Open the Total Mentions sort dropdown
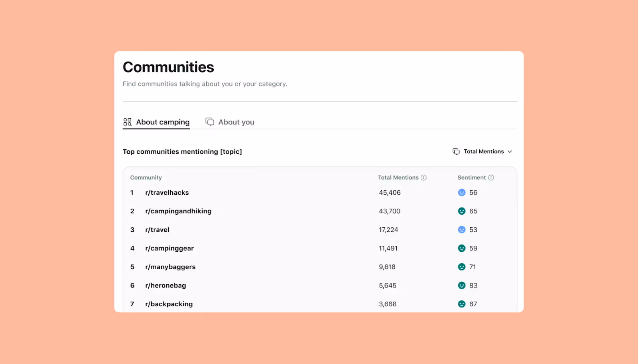The image size is (638, 364). pos(483,151)
